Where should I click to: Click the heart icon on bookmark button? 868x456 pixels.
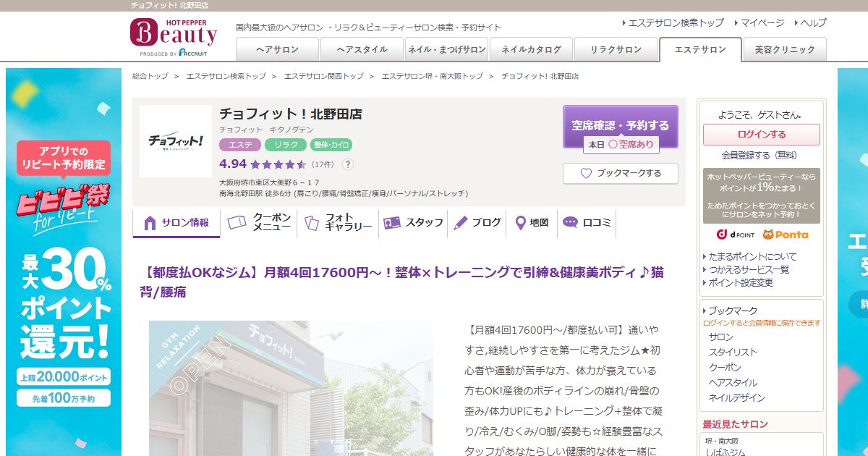(x=586, y=174)
